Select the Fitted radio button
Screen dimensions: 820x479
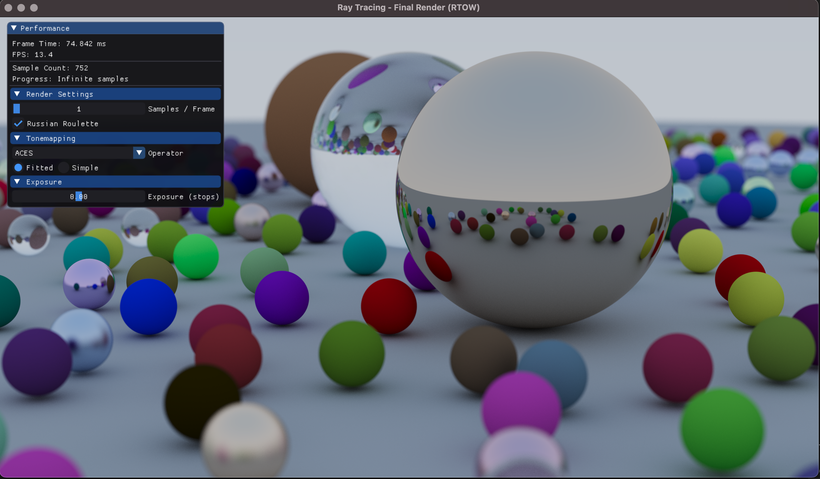click(x=18, y=167)
